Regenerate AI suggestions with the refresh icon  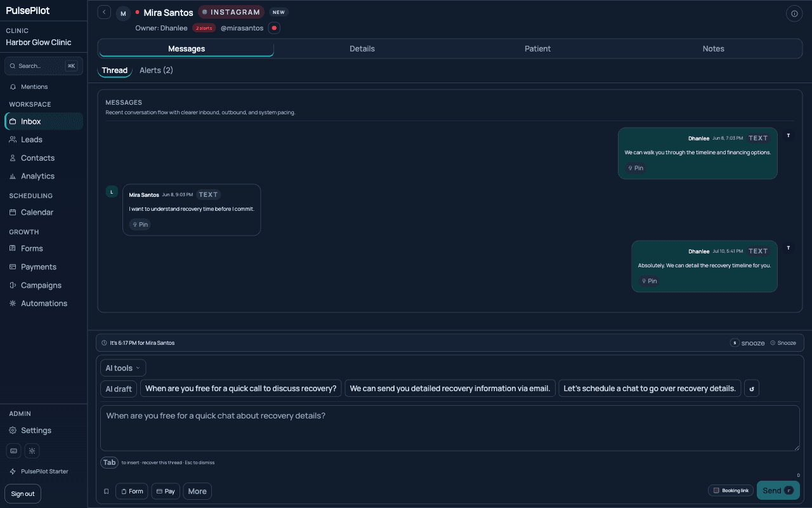(752, 389)
